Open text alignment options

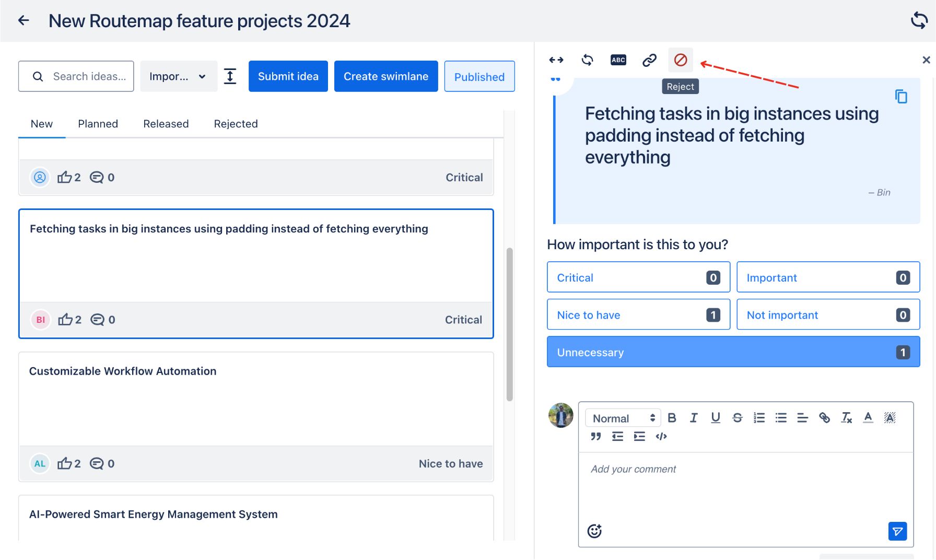point(803,418)
